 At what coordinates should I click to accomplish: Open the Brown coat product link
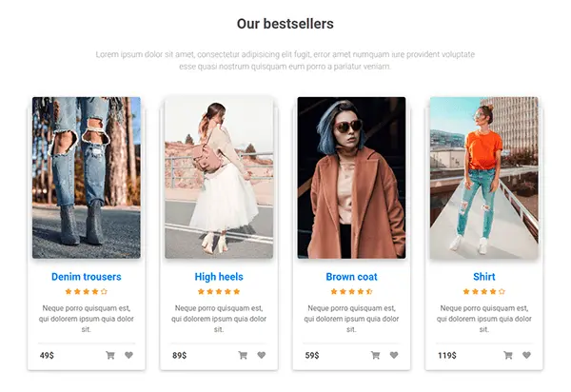(x=351, y=277)
